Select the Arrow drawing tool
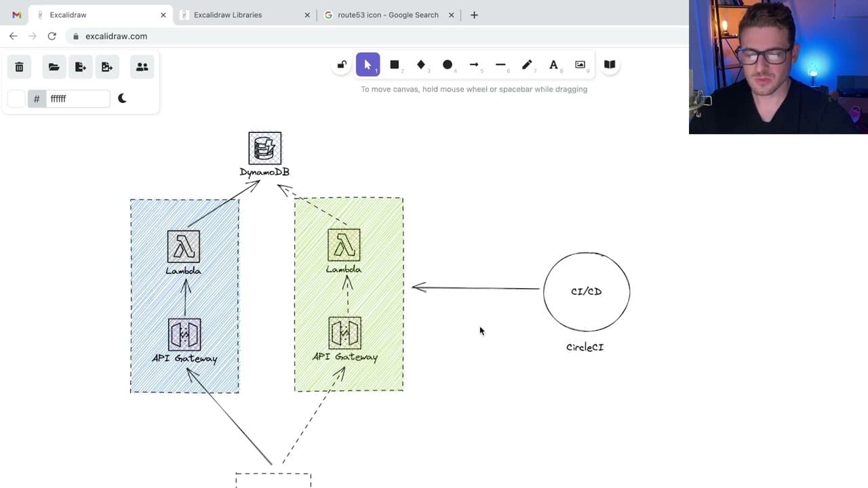Viewport: 868px width, 488px height. click(474, 65)
